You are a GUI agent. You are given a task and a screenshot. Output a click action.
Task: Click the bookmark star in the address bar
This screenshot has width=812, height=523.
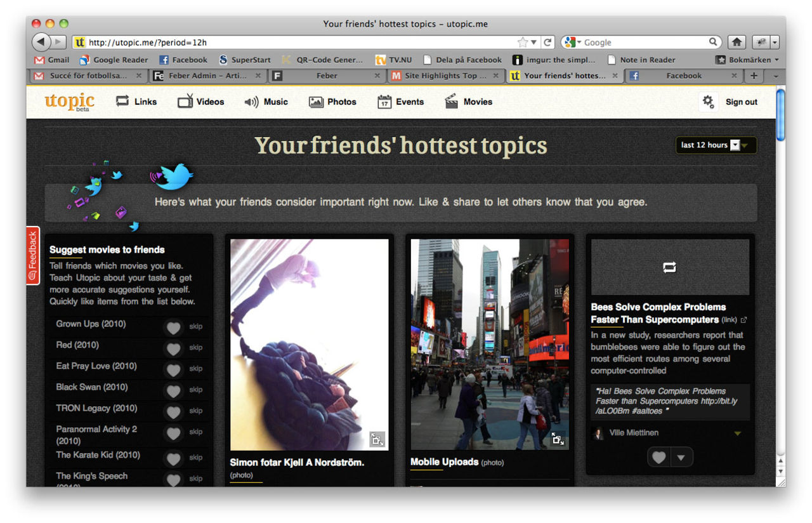click(523, 43)
